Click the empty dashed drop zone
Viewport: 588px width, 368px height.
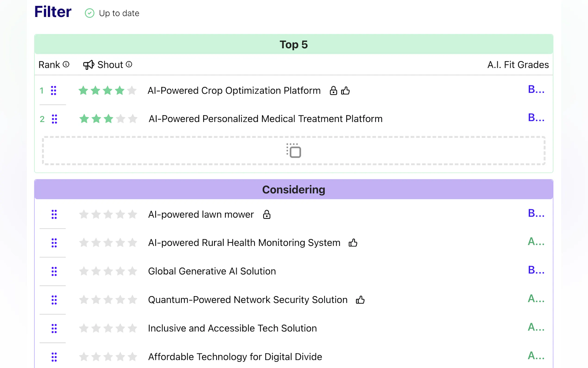point(294,151)
